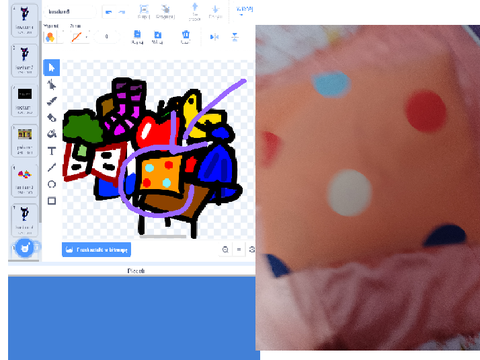Redo the last paint action

pyautogui.click(x=122, y=12)
